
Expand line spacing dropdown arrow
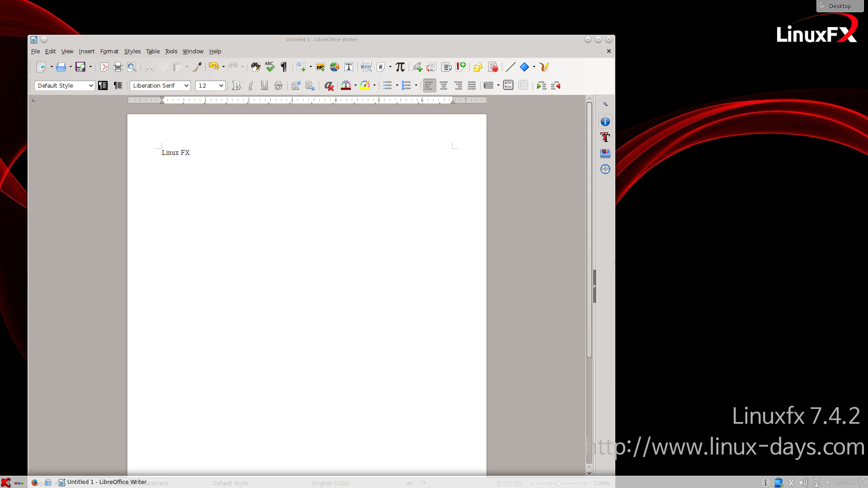pos(498,85)
